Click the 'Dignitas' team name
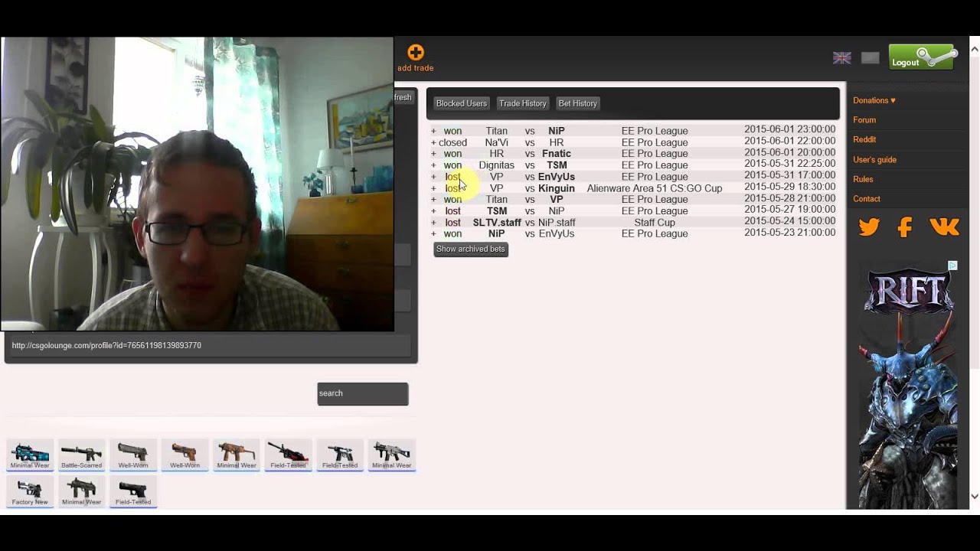980x551 pixels. (x=496, y=165)
